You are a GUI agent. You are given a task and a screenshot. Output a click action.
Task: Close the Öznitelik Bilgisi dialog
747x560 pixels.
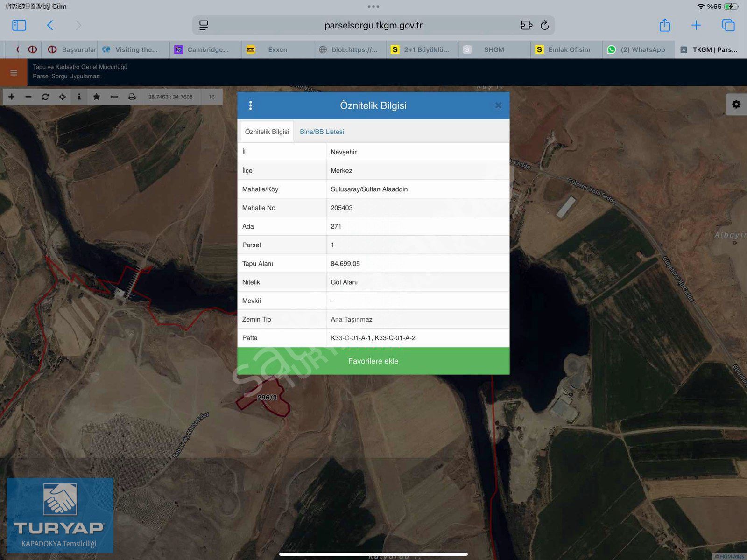point(498,105)
